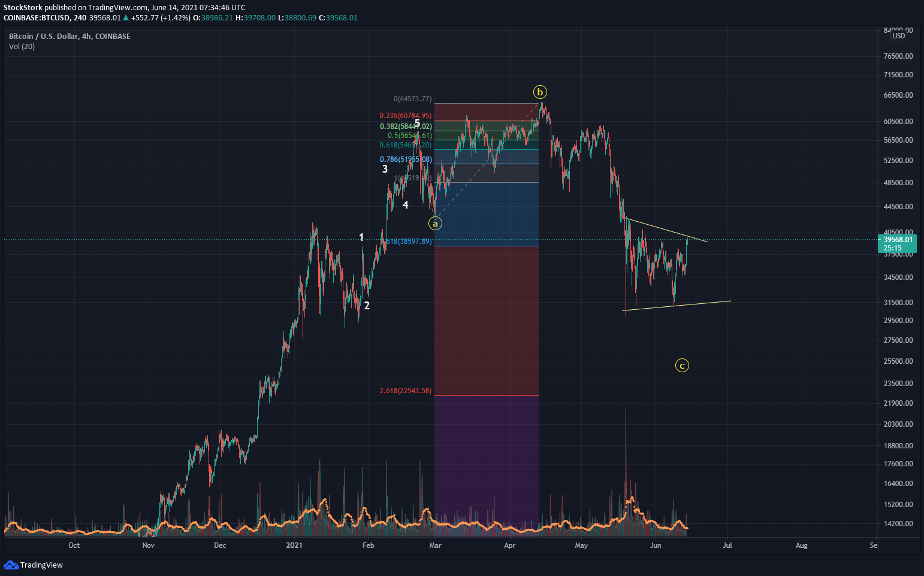The width and height of the screenshot is (924, 576).
Task: Select wave label "1" on the chart
Action: point(361,237)
